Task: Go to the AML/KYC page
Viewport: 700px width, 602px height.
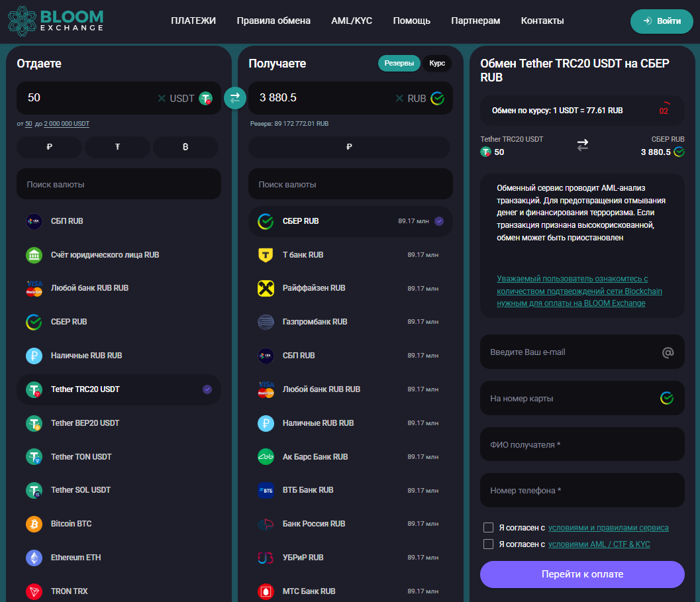Action: [352, 21]
